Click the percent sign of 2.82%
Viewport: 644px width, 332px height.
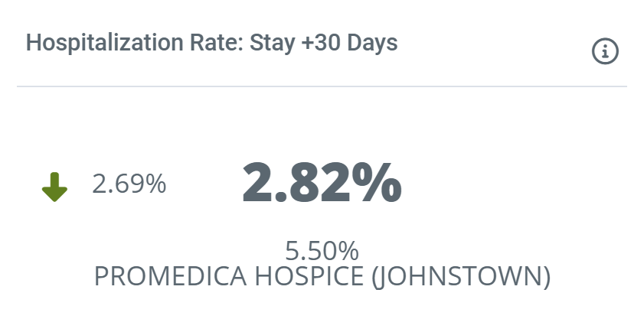coord(375,182)
